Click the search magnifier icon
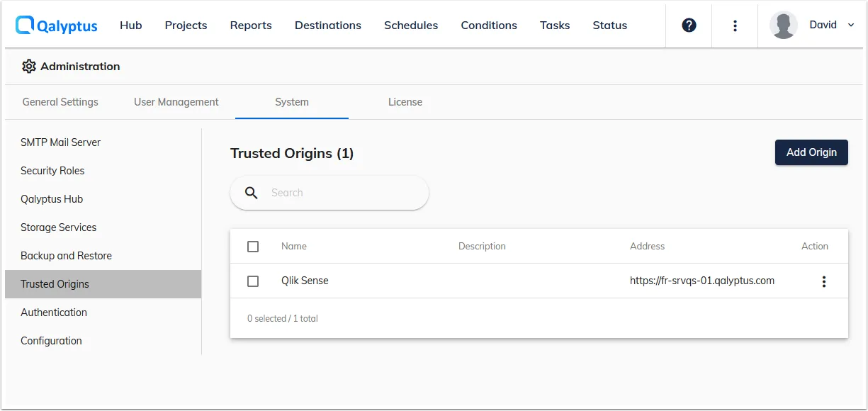The image size is (868, 411). click(x=251, y=192)
